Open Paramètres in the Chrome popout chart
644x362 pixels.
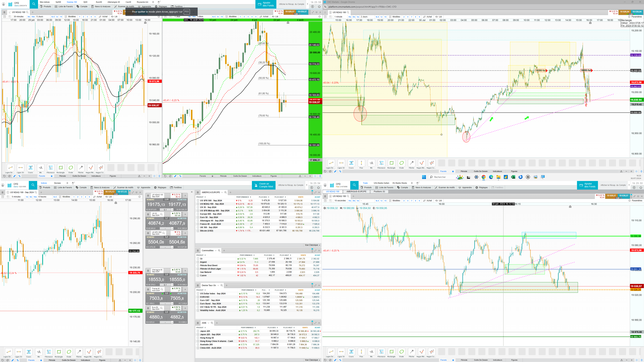635,17
